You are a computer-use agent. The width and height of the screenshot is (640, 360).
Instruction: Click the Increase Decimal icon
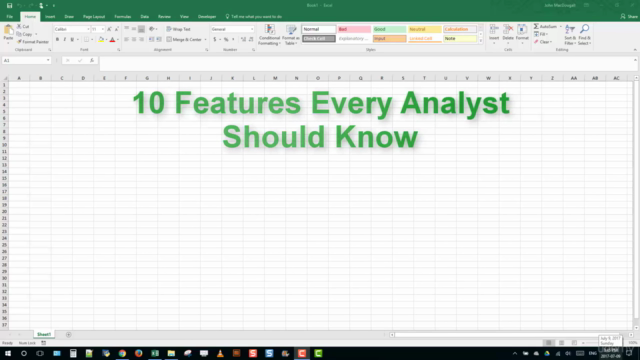243,40
